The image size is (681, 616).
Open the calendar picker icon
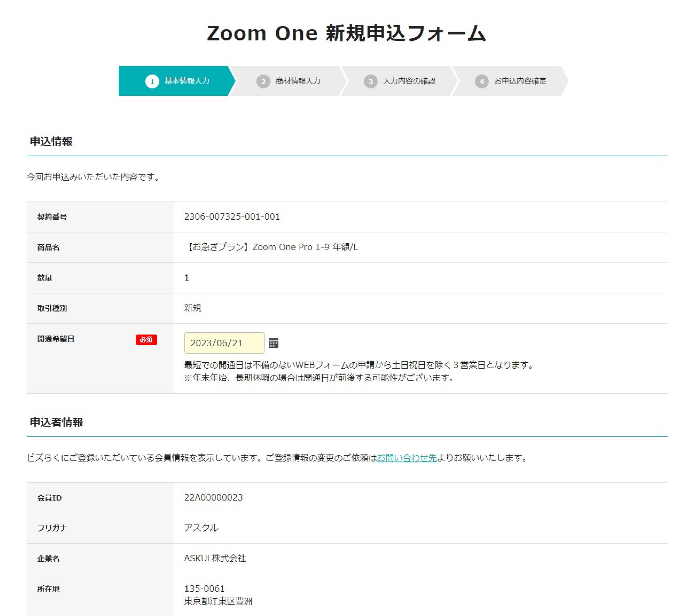pyautogui.click(x=273, y=343)
